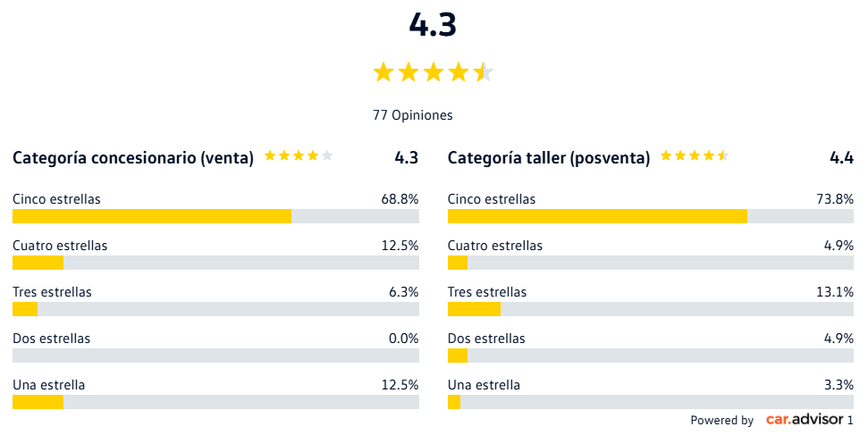Click the Cinco estrellas bar under concesionario

pos(215,216)
